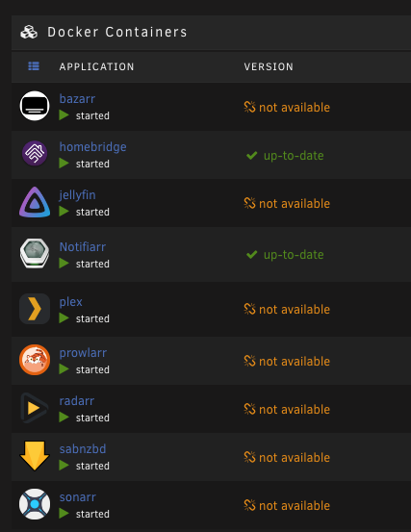Open the bazarr container link

point(77,99)
